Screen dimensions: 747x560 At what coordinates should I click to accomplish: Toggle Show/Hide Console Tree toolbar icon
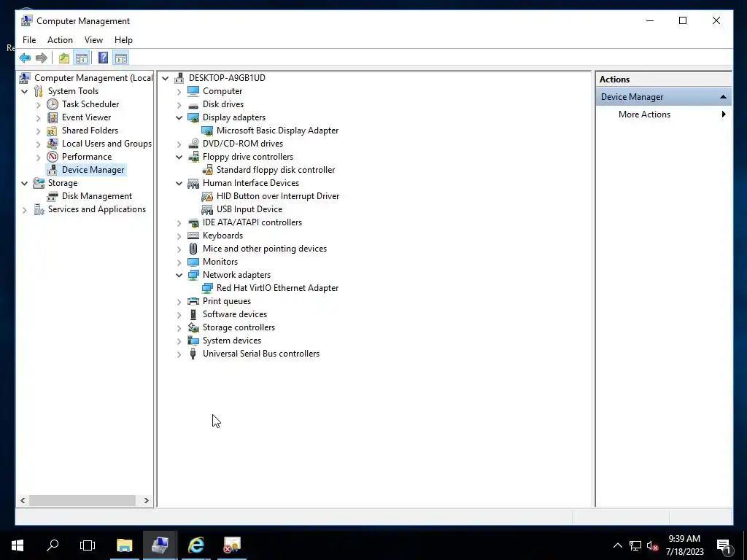(x=82, y=58)
